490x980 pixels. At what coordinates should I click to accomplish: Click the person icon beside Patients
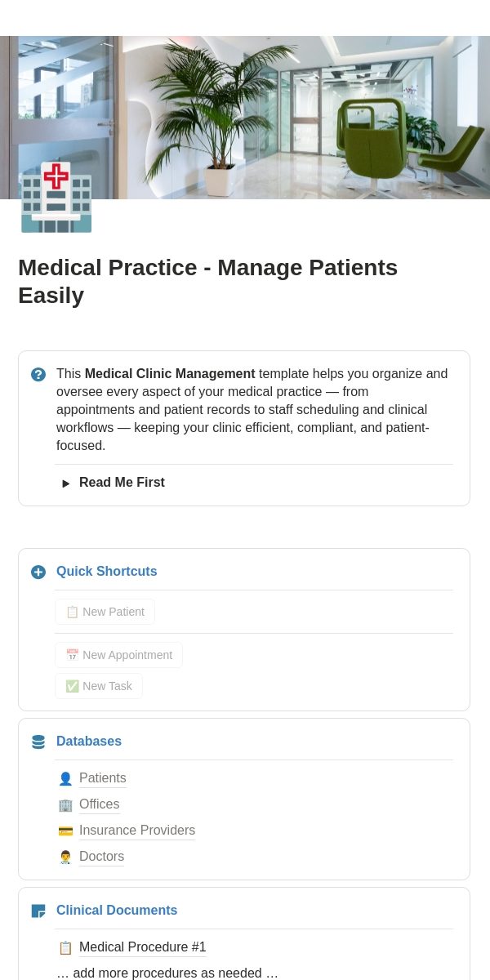pyautogui.click(x=65, y=778)
